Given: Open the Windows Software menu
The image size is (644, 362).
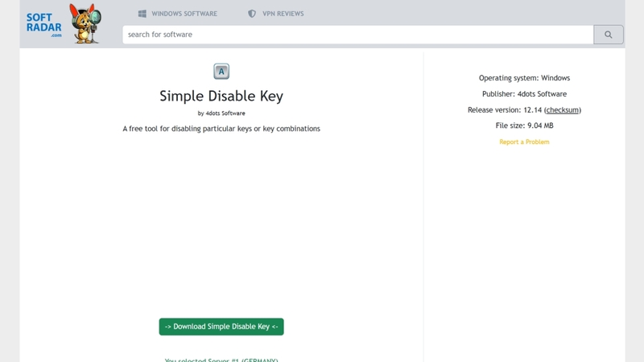Looking at the screenshot, I should tap(184, 14).
